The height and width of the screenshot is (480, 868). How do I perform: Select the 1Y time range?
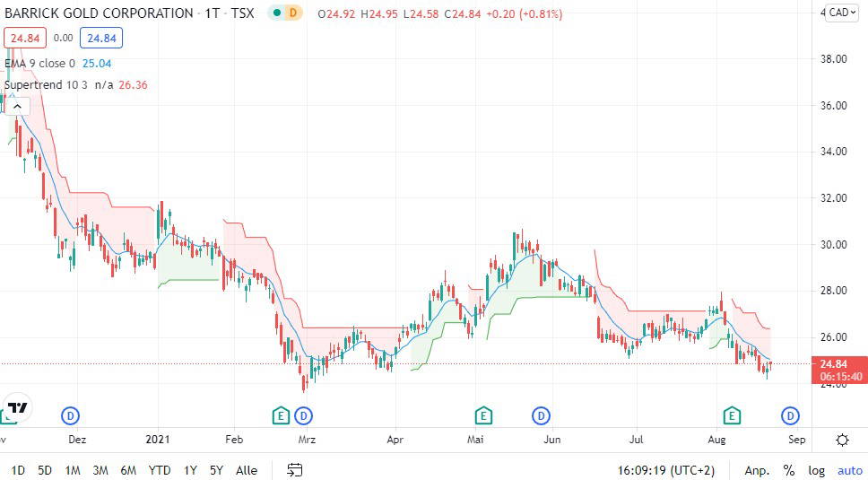[x=190, y=470]
